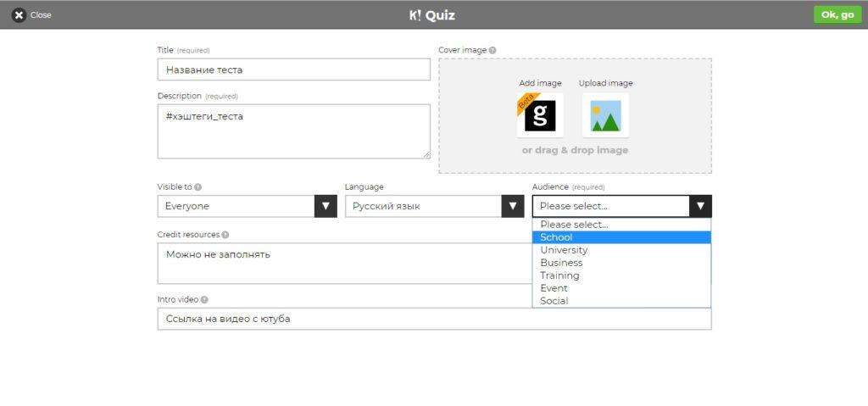Open the Credit resources help icon
Viewport: 868px width, 406px height.
coord(225,235)
